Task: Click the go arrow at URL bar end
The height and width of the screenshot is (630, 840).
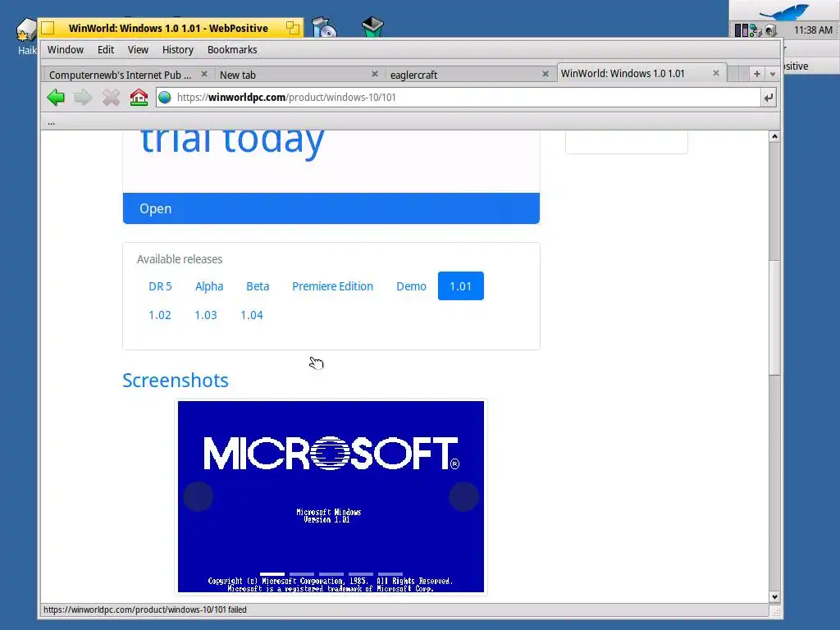Action: (x=768, y=98)
